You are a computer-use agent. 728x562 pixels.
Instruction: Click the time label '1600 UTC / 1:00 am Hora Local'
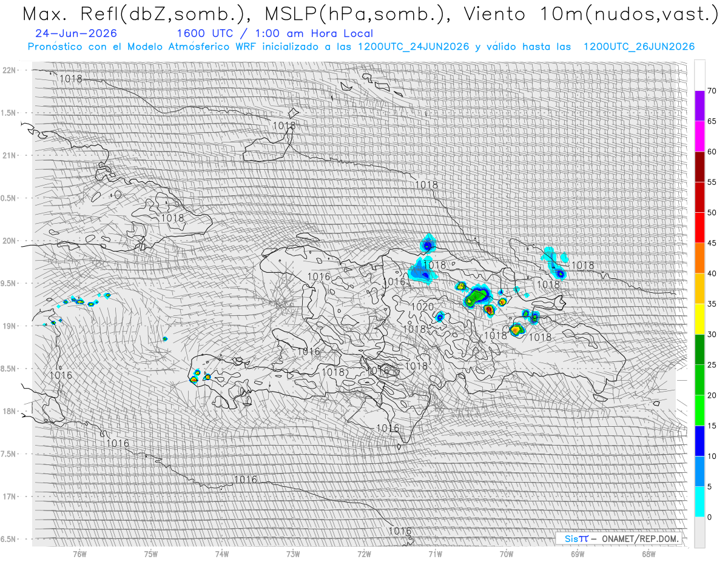coord(275,34)
